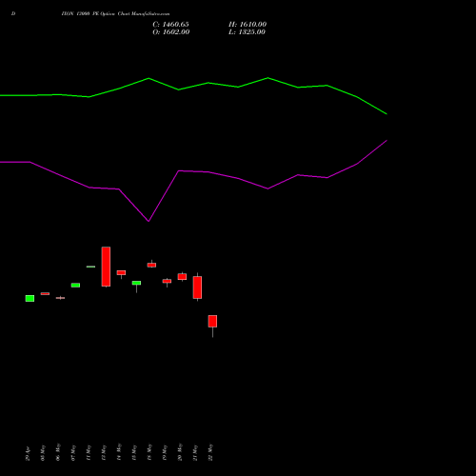Click the '19 May' date axis label
This screenshot has width=476, height=476.
pos(165,453)
